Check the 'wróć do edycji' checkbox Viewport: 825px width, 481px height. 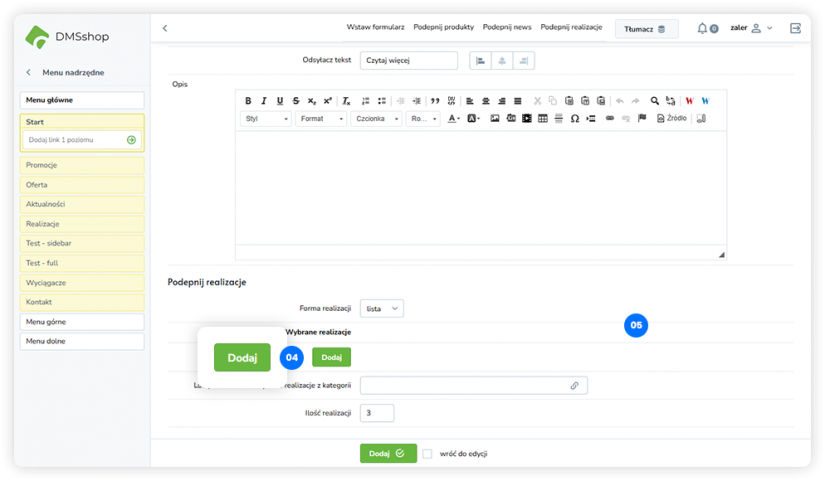coord(427,453)
